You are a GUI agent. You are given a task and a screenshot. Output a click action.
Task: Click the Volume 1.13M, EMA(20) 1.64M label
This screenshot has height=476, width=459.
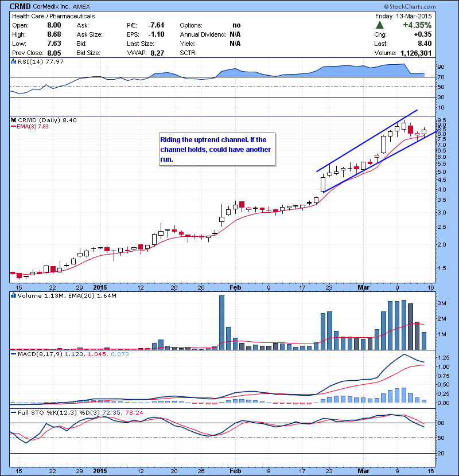(x=67, y=295)
